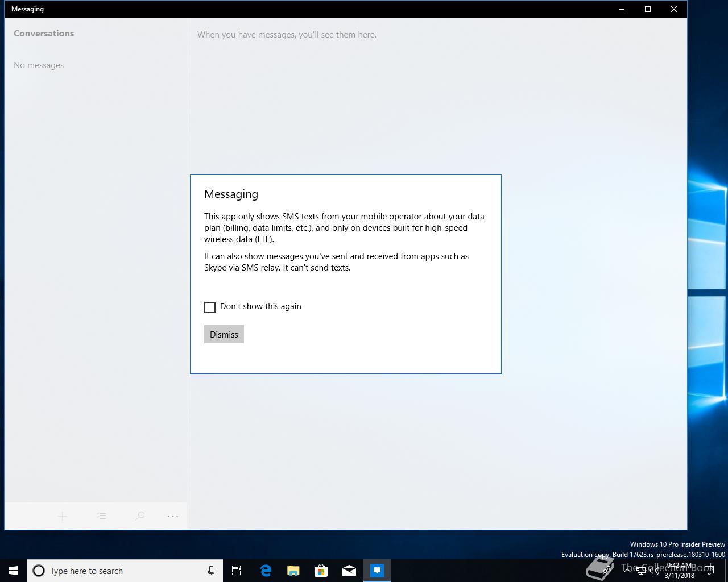728x582 pixels.
Task: Dismiss the Messaging info dialog
Action: (x=224, y=334)
